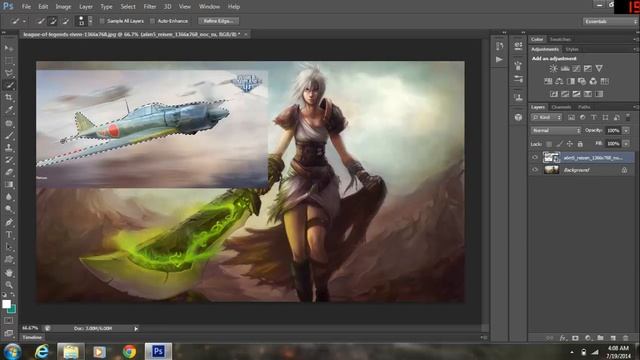Select the Hand tool
The height and width of the screenshot is (360, 640).
pyautogui.click(x=9, y=273)
